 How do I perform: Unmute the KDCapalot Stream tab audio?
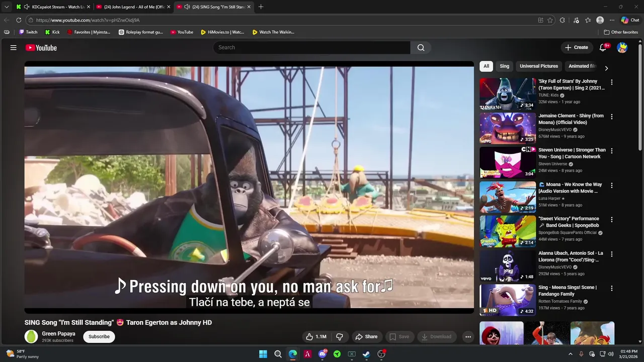(27, 7)
